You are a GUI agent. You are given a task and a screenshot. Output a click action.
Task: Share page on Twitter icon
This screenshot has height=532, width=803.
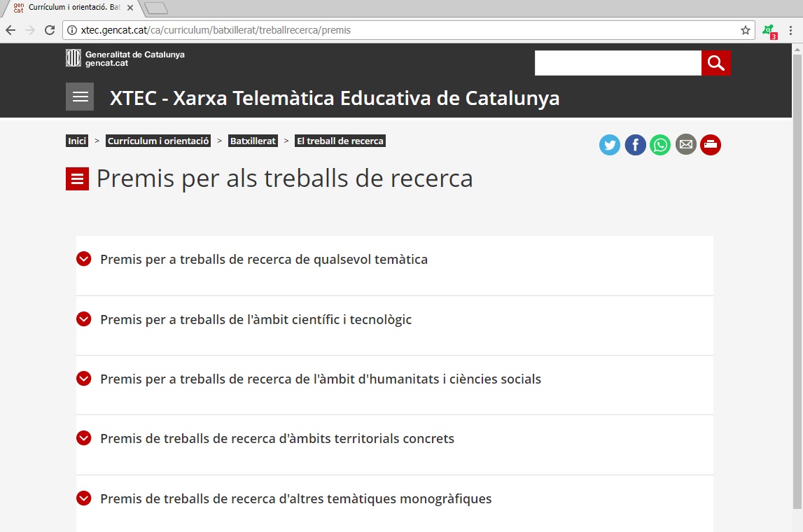coord(610,145)
